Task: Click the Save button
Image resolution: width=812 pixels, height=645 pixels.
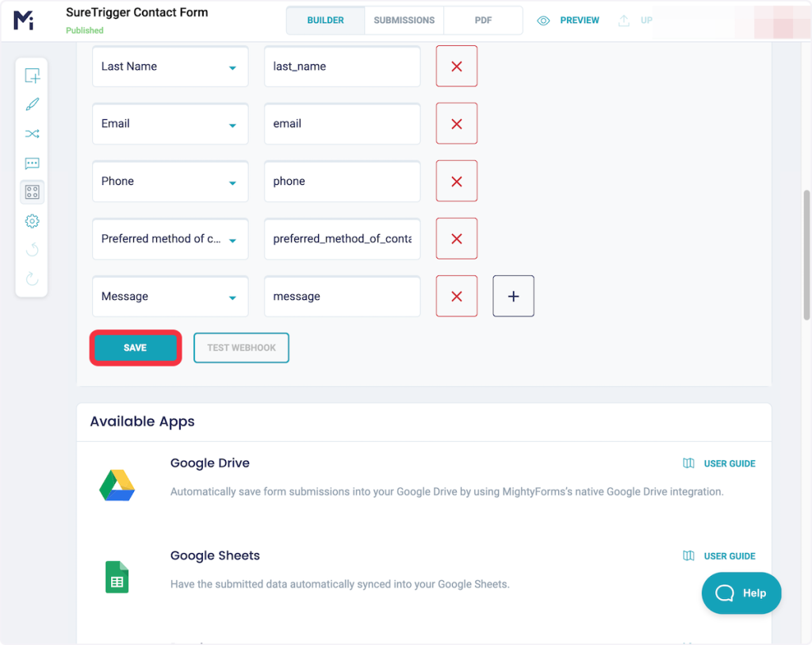Action: pyautogui.click(x=136, y=348)
